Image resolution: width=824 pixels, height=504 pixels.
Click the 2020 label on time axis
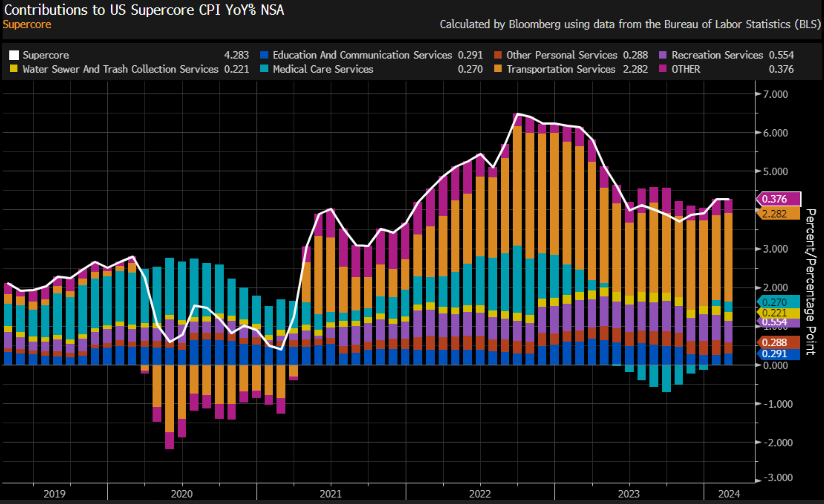tap(182, 494)
